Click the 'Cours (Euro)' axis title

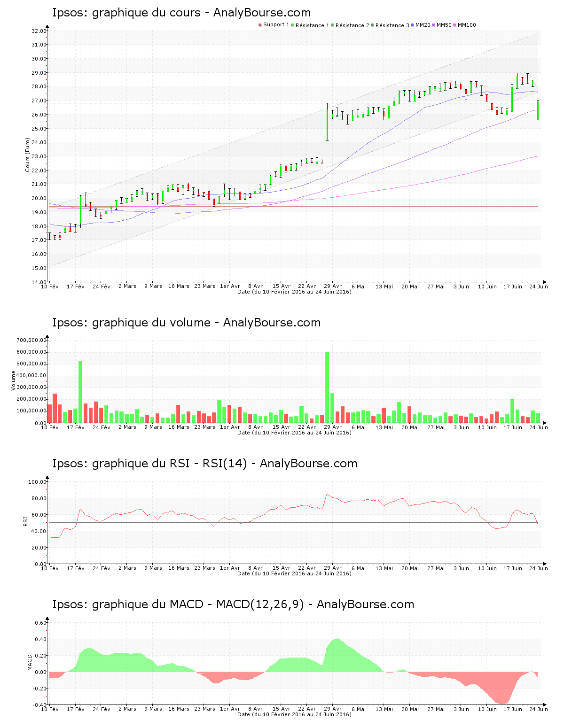(x=27, y=155)
